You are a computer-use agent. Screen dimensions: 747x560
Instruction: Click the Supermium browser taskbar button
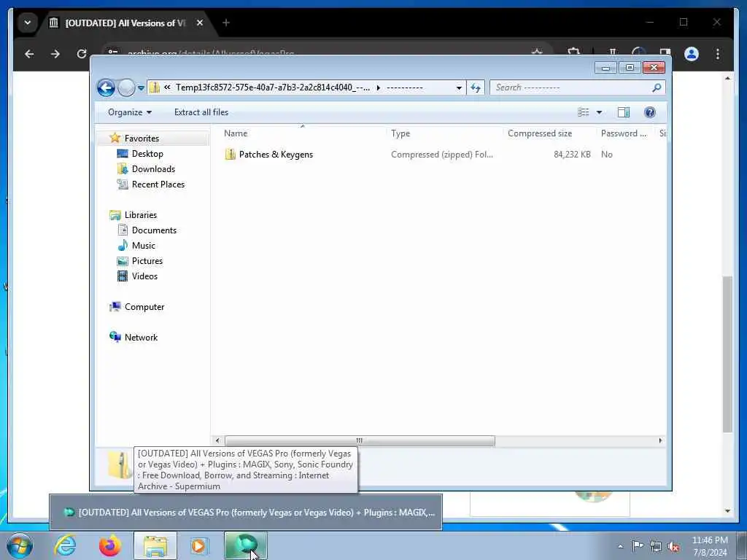click(246, 545)
